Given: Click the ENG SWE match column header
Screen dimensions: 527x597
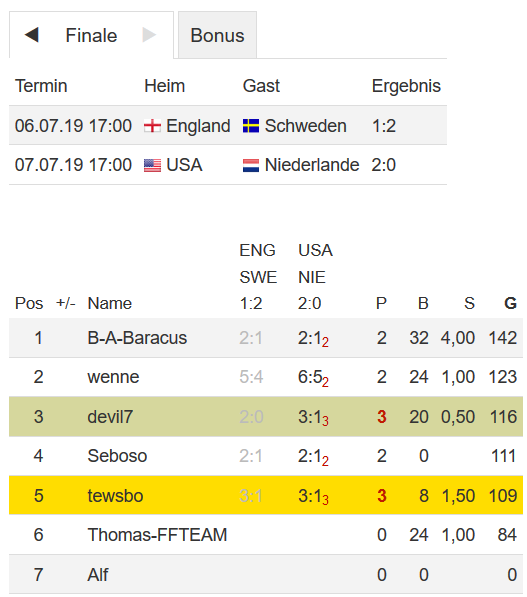Looking at the screenshot, I should click(258, 277).
